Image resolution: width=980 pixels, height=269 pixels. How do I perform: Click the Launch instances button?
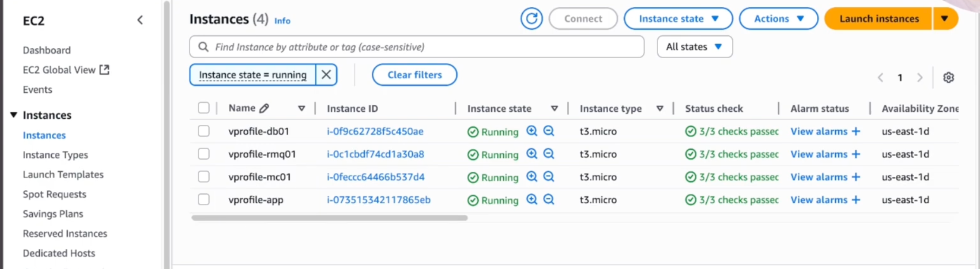[x=879, y=19]
